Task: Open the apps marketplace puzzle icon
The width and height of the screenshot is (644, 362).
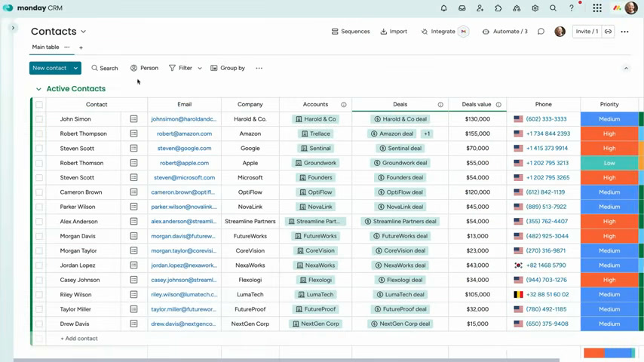Action: click(498, 8)
